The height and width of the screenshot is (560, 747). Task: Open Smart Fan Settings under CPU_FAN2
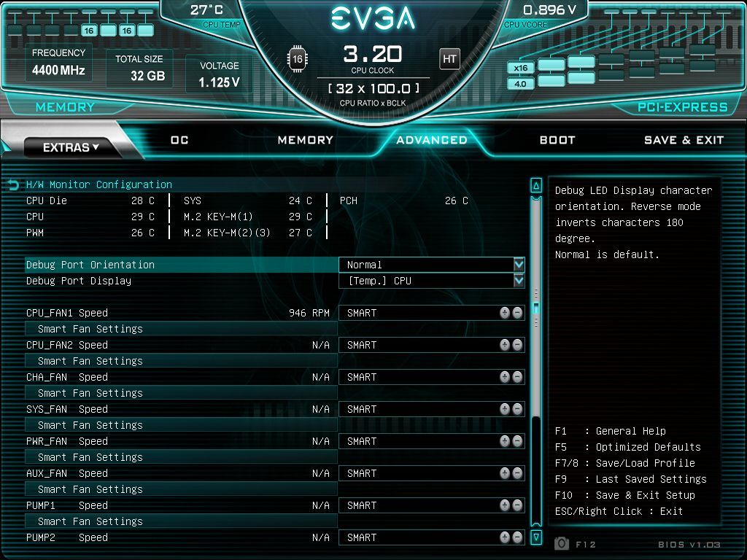(181, 361)
